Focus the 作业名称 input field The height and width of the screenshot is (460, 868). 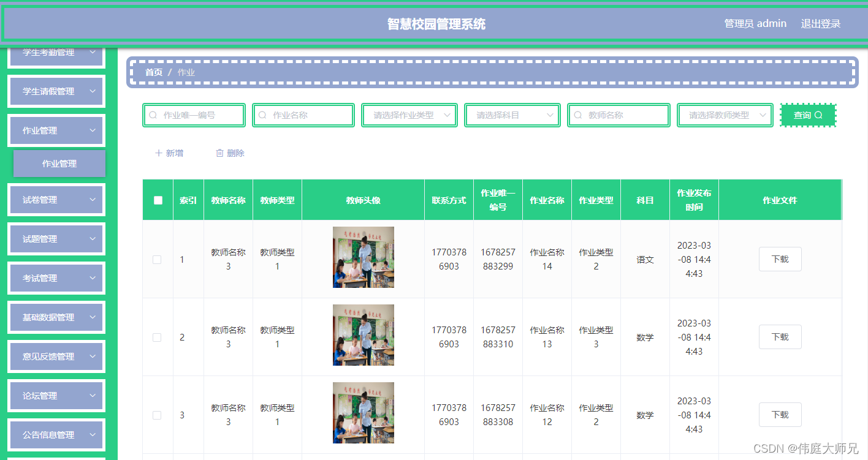pyautogui.click(x=303, y=115)
